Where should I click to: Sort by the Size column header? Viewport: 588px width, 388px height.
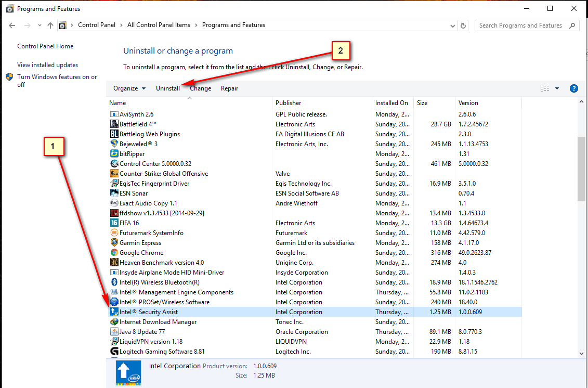pos(434,103)
